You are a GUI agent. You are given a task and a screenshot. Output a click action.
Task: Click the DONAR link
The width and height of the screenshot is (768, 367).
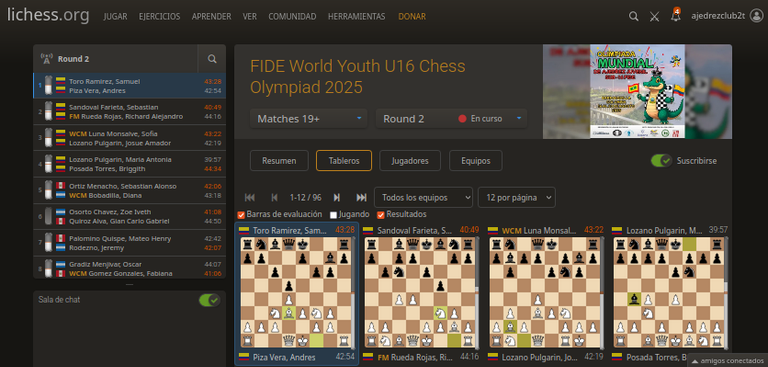(x=412, y=17)
